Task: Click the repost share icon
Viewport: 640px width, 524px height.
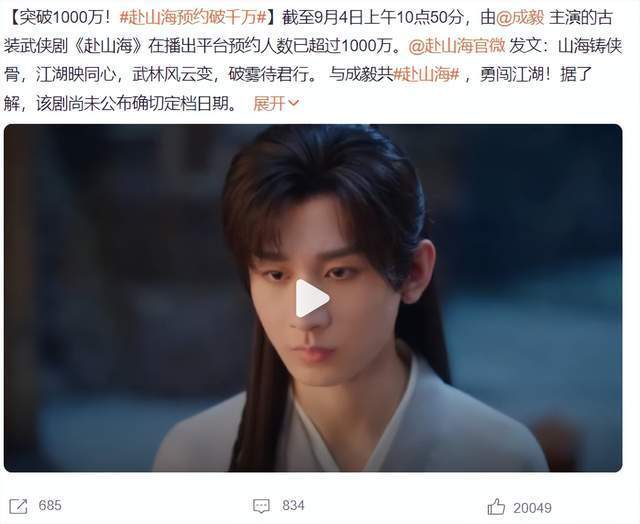Action: pos(18,506)
